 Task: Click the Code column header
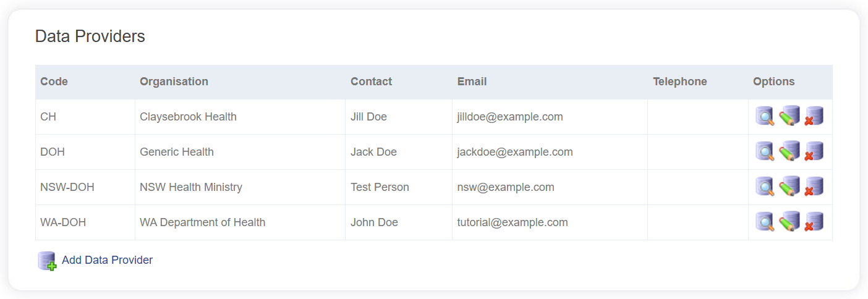(54, 82)
